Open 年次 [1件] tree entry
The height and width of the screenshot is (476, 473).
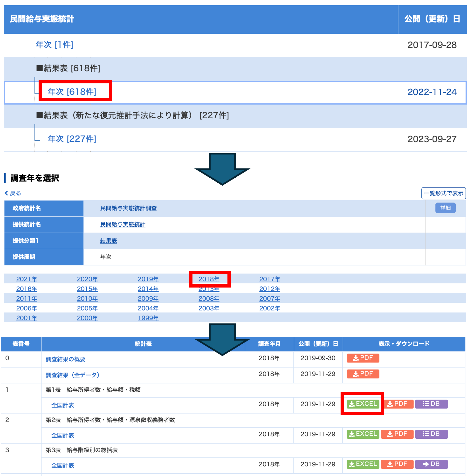click(54, 45)
